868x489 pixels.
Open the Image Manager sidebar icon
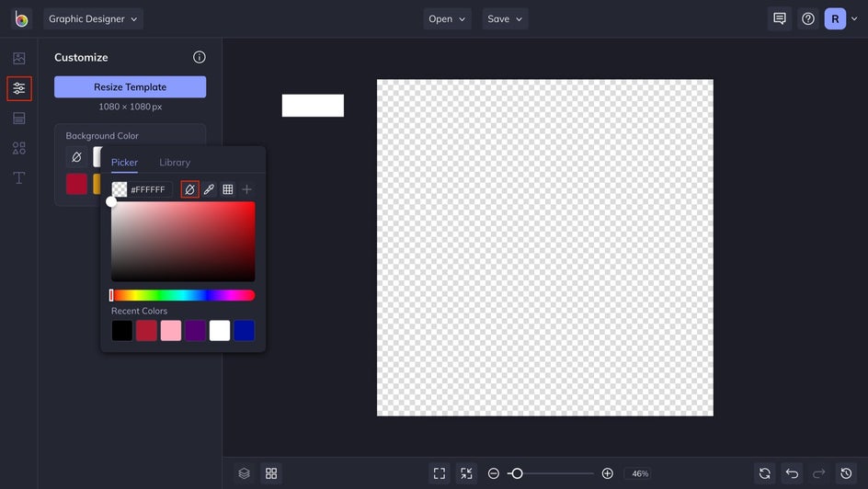point(18,58)
